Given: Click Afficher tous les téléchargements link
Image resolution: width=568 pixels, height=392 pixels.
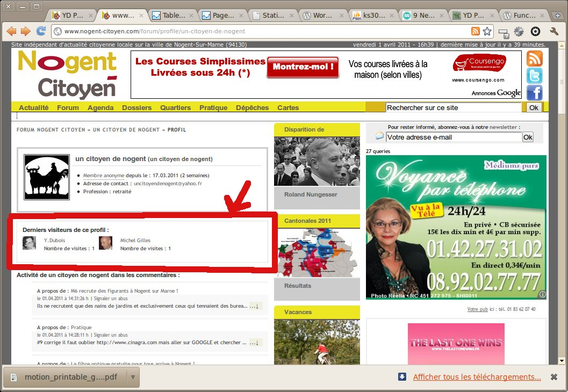Looking at the screenshot, I should pyautogui.click(x=477, y=377).
